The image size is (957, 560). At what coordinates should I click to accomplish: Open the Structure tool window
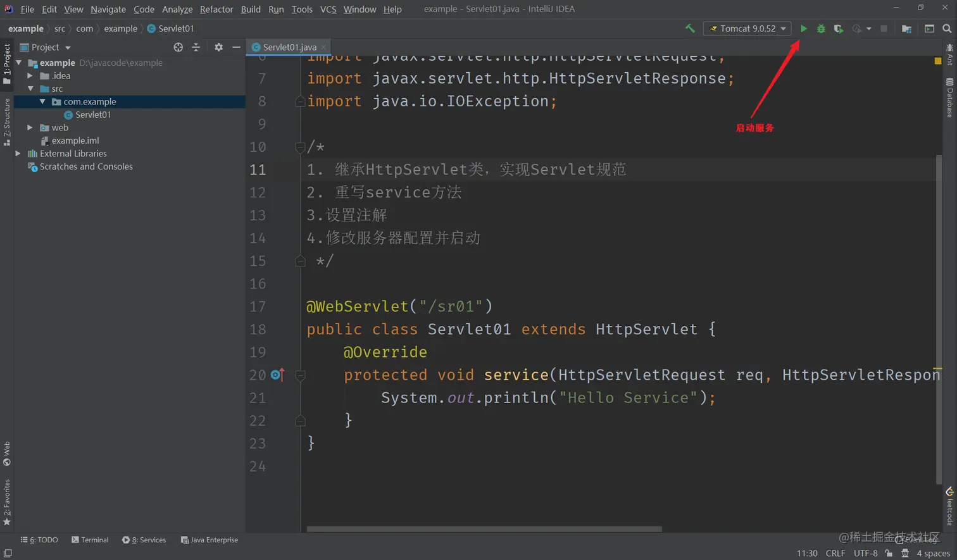(7, 122)
